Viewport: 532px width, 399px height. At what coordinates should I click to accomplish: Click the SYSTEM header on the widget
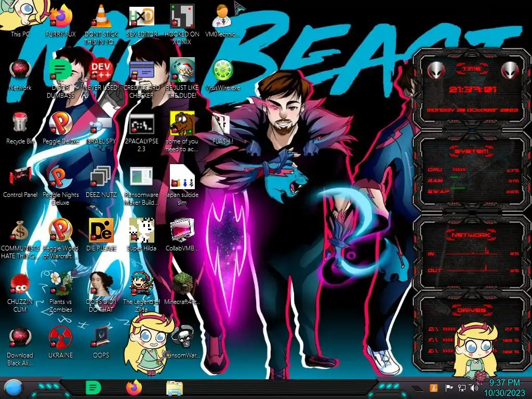point(472,151)
